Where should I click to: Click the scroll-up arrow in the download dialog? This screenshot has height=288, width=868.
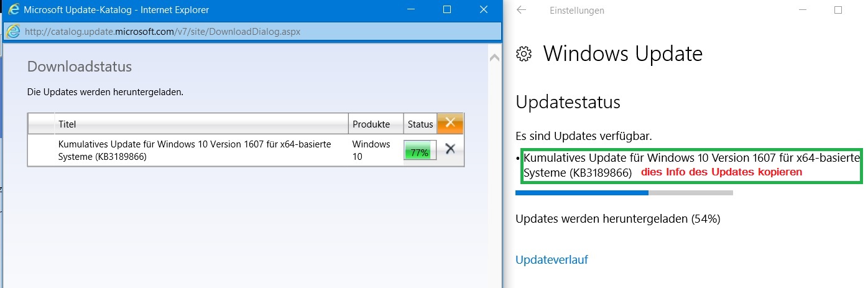pyautogui.click(x=495, y=57)
